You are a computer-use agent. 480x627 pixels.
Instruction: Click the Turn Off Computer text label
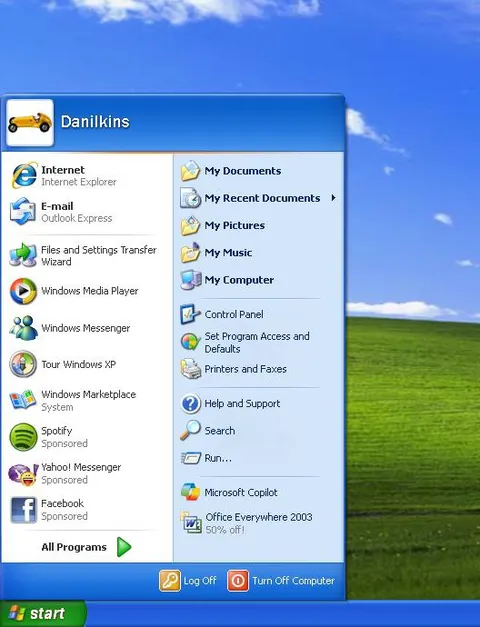[x=293, y=581]
